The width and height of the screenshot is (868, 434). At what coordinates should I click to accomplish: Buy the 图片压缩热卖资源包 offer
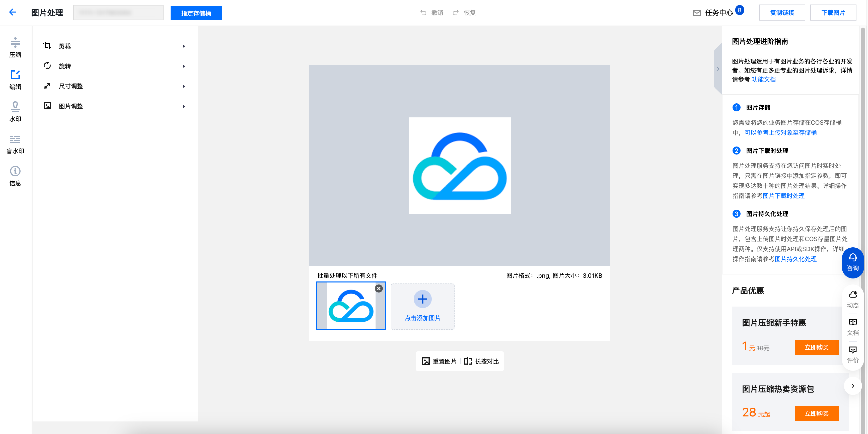(817, 413)
